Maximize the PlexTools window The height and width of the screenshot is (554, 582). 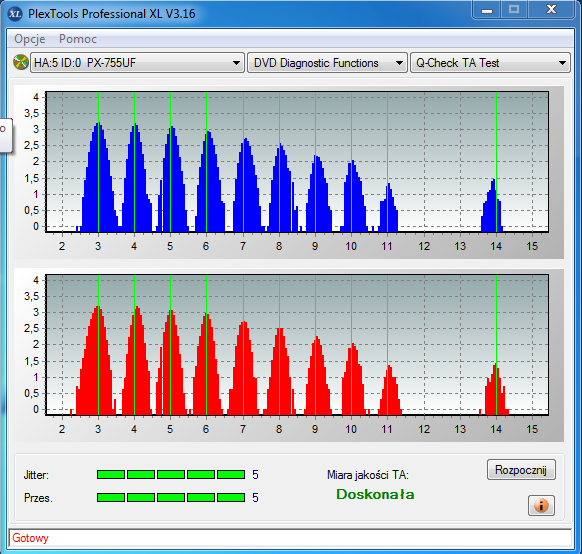pos(514,10)
